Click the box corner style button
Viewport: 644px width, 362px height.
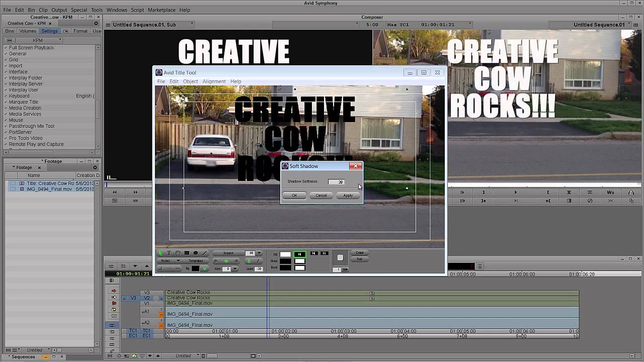pos(160,268)
